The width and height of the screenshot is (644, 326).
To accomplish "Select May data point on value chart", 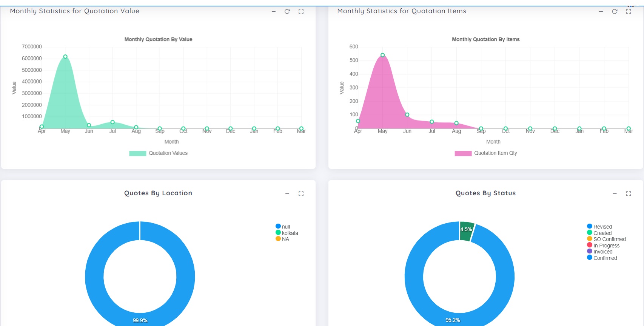I will point(65,57).
